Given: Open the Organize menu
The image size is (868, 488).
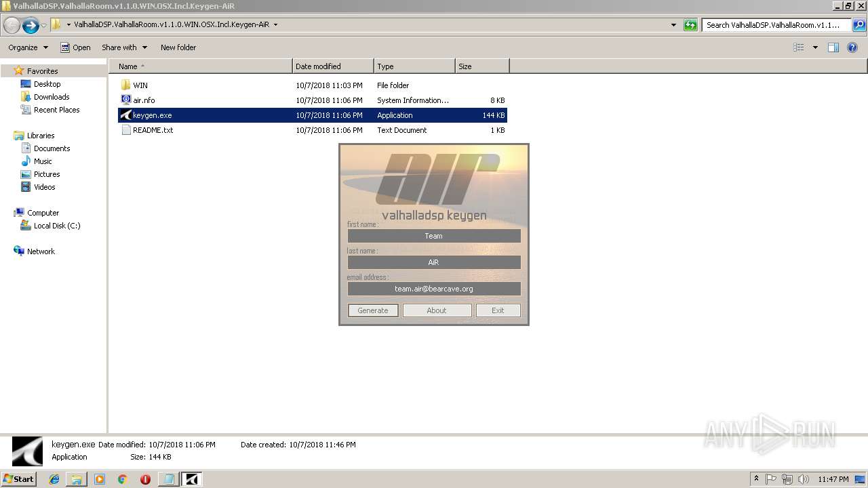Looking at the screenshot, I should point(28,47).
